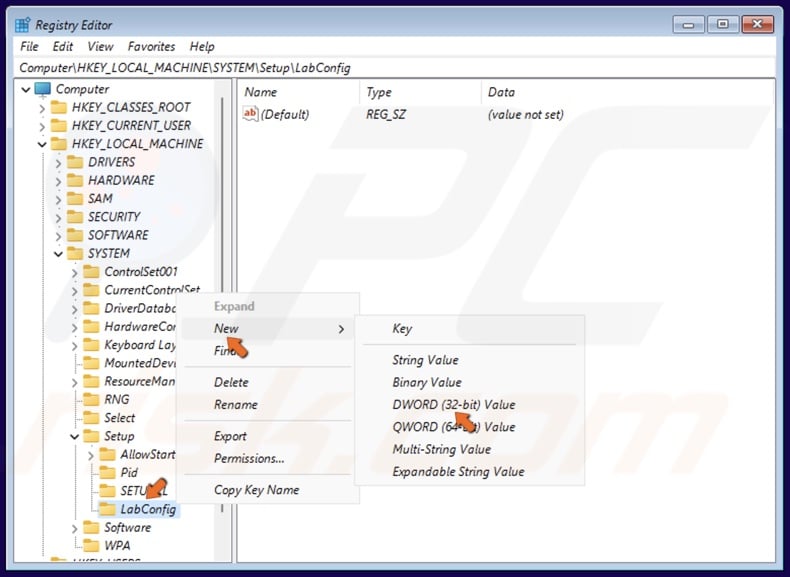Open the Help menu
Viewport: 790px width, 577px height.
coord(202,46)
